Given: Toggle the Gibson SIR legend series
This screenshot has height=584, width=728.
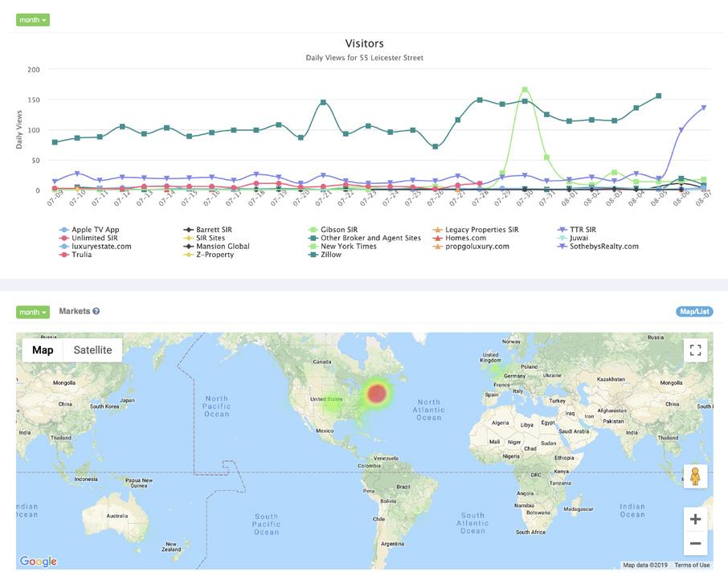Looking at the screenshot, I should pos(333,229).
